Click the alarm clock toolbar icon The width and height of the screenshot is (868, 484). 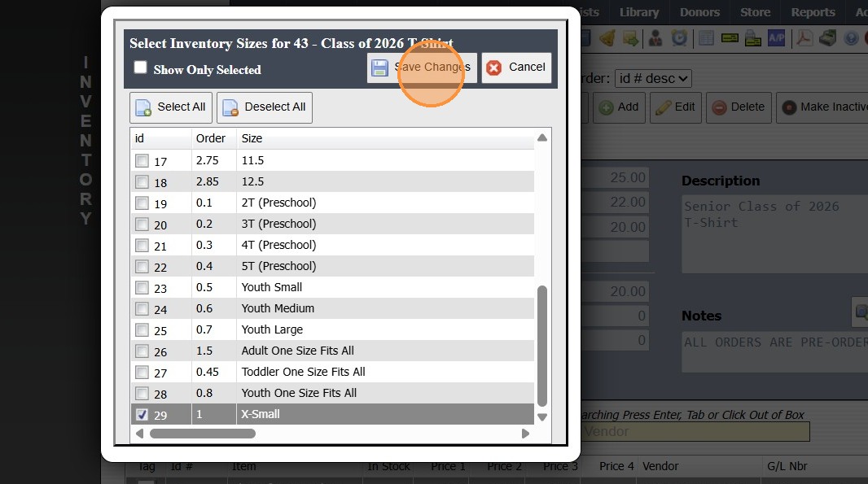click(679, 38)
